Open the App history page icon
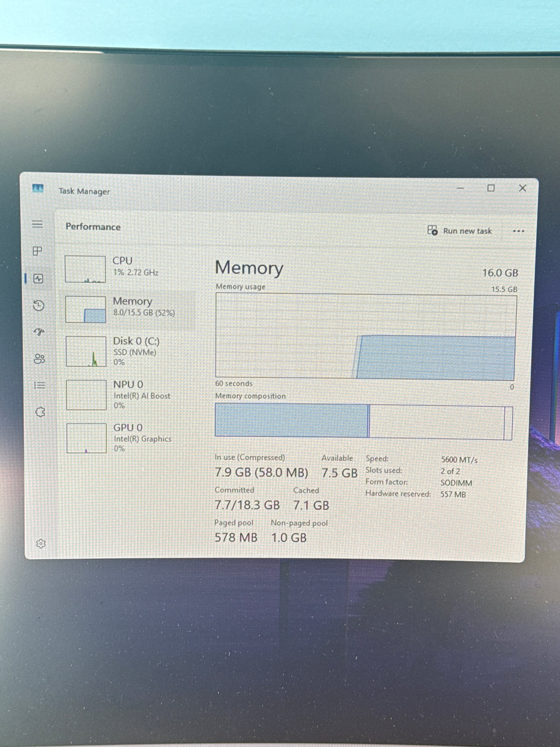Screen dimensions: 560x747 (x=38, y=305)
